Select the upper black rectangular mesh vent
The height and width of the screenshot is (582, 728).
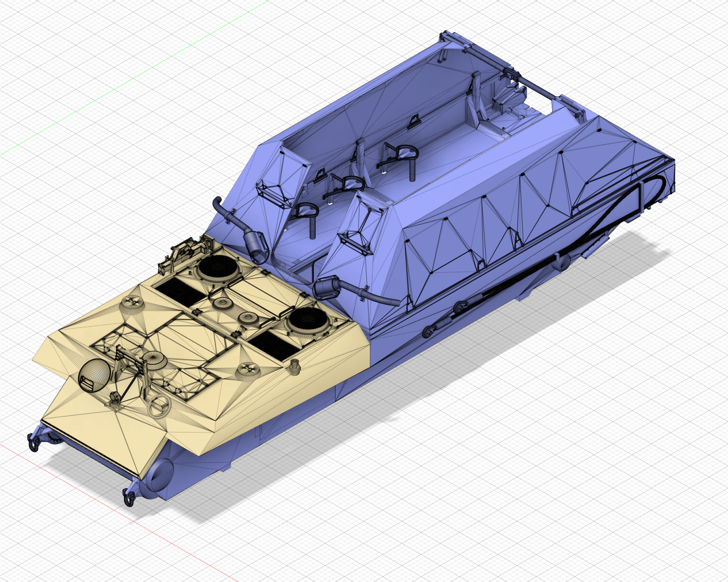coord(179,291)
